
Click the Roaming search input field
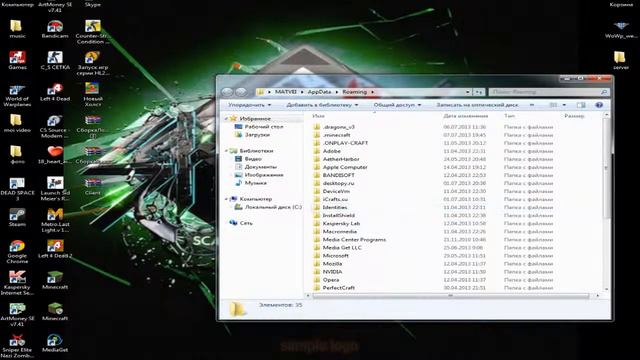click(549, 92)
